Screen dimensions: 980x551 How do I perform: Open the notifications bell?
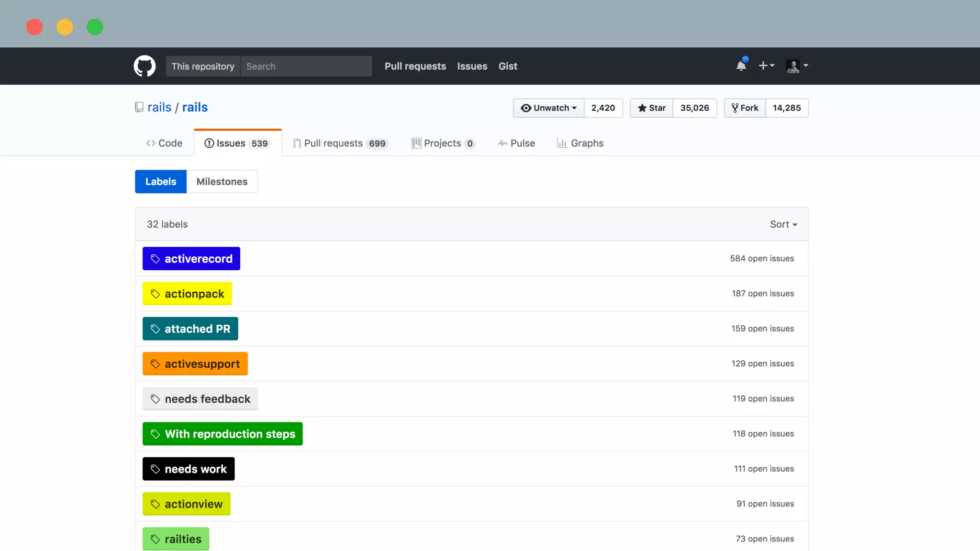[741, 66]
